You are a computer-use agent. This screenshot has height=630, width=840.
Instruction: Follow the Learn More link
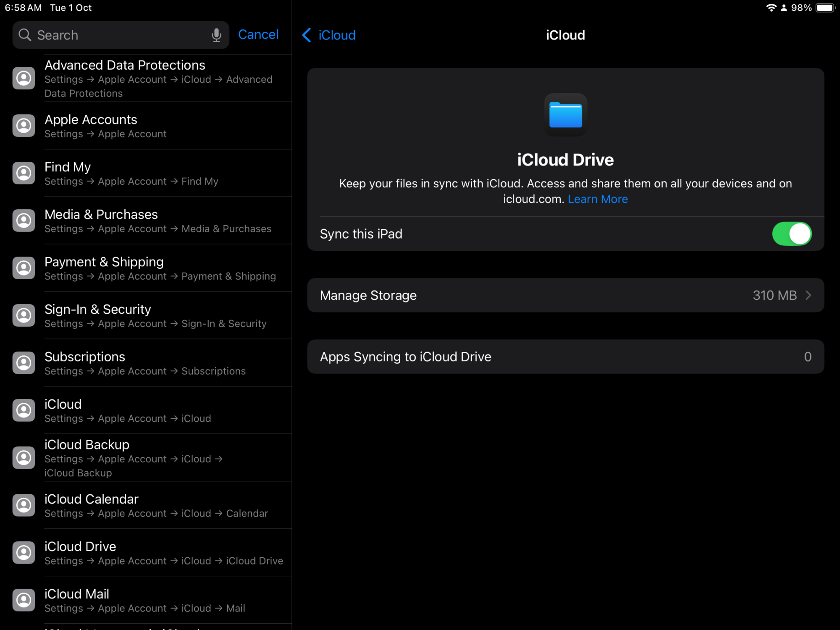[x=598, y=199]
